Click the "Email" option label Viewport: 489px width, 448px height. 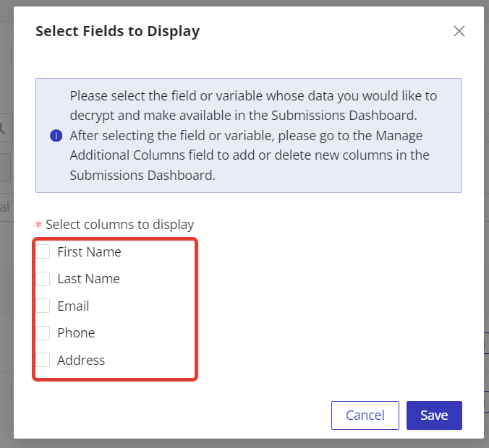(73, 306)
